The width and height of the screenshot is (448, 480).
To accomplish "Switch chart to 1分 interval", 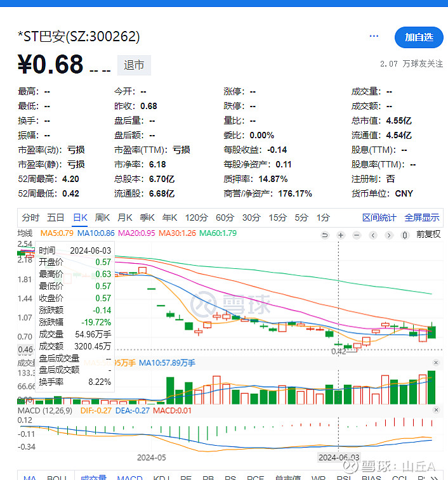I will click(323, 217).
